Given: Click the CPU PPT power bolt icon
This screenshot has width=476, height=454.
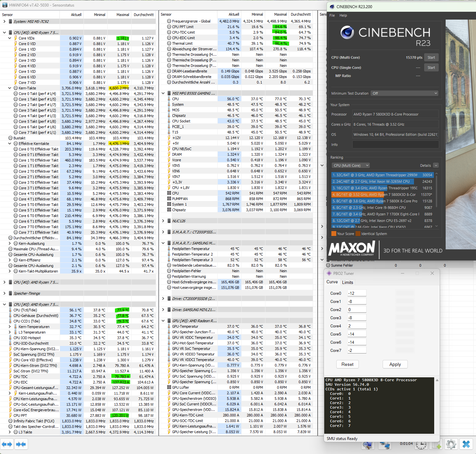Looking at the screenshot, I should [10, 415].
